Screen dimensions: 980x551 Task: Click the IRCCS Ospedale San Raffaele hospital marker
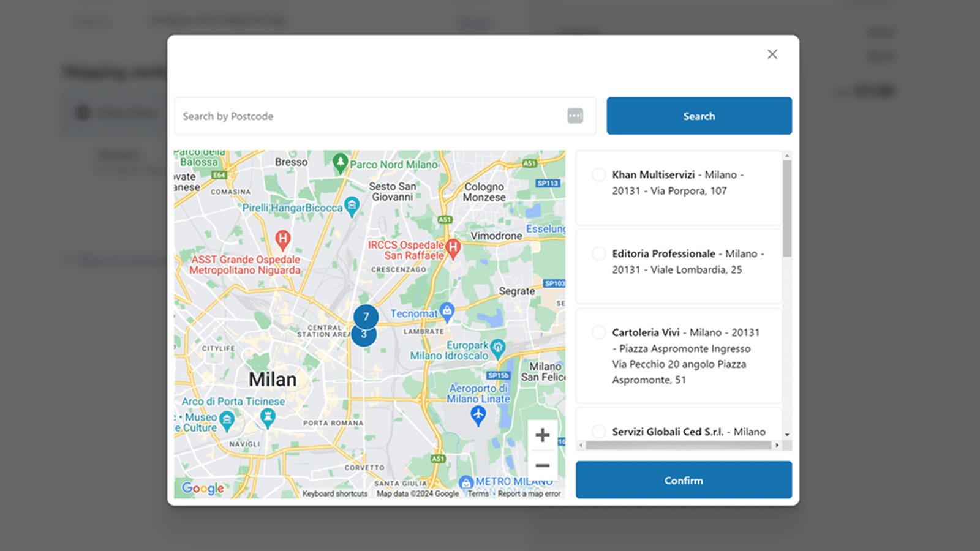(453, 248)
